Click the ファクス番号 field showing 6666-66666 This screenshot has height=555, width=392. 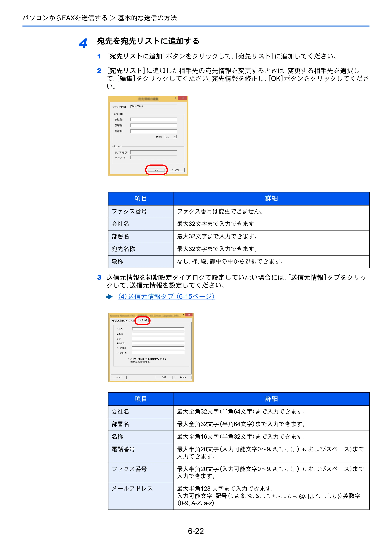(154, 107)
